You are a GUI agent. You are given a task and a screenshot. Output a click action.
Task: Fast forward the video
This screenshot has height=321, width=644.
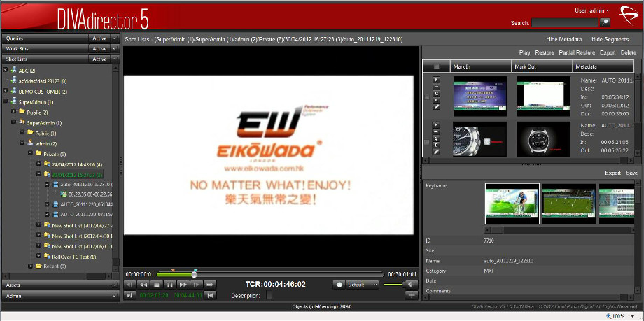tap(183, 284)
